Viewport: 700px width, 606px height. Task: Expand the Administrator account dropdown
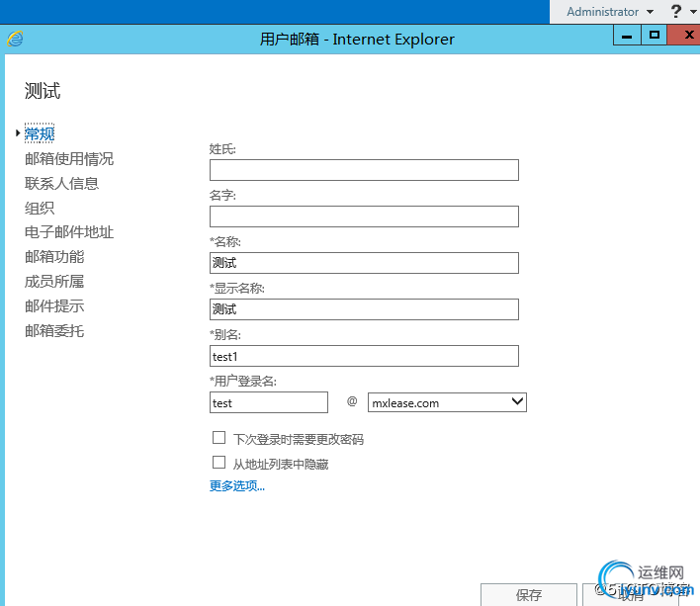(610, 12)
